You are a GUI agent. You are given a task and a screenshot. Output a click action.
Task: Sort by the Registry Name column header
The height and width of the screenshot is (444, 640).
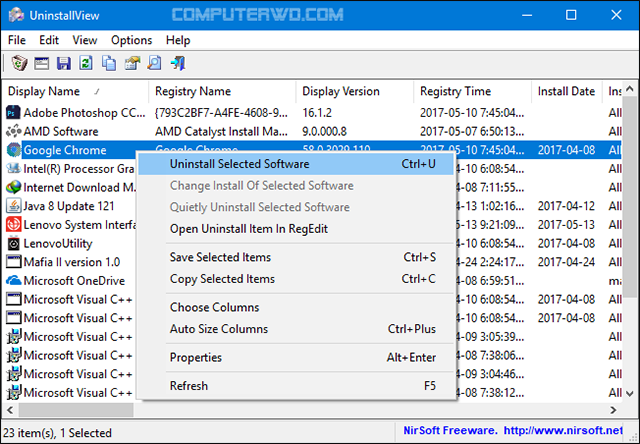point(222,91)
